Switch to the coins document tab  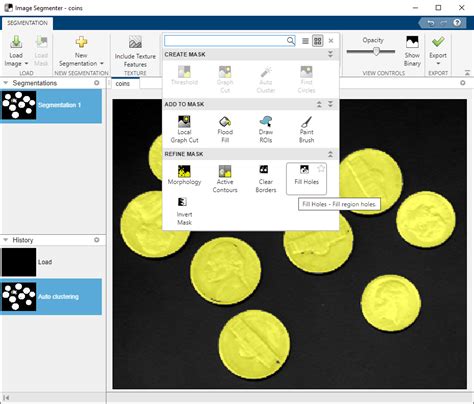tap(122, 84)
